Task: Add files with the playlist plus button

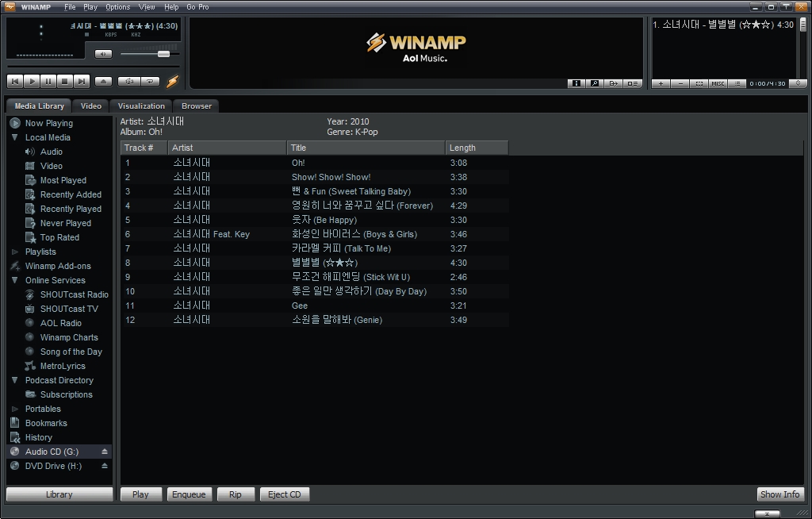Action: click(661, 83)
